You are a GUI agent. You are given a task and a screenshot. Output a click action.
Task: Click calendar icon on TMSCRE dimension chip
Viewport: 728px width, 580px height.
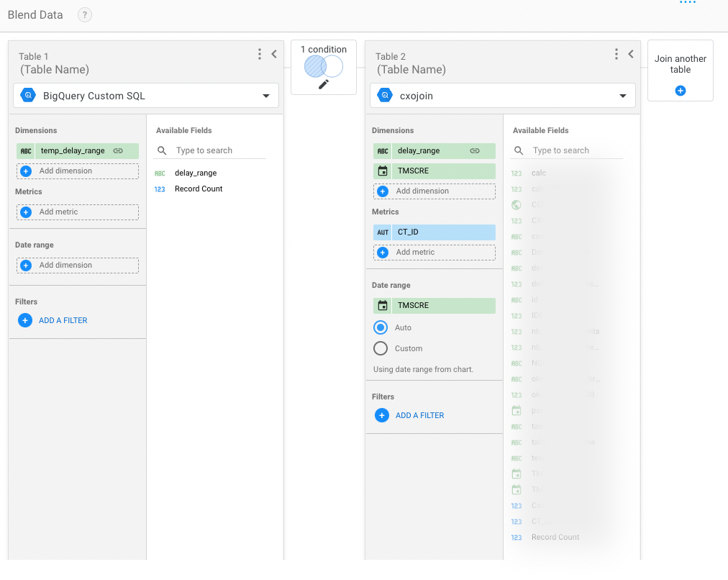(383, 171)
